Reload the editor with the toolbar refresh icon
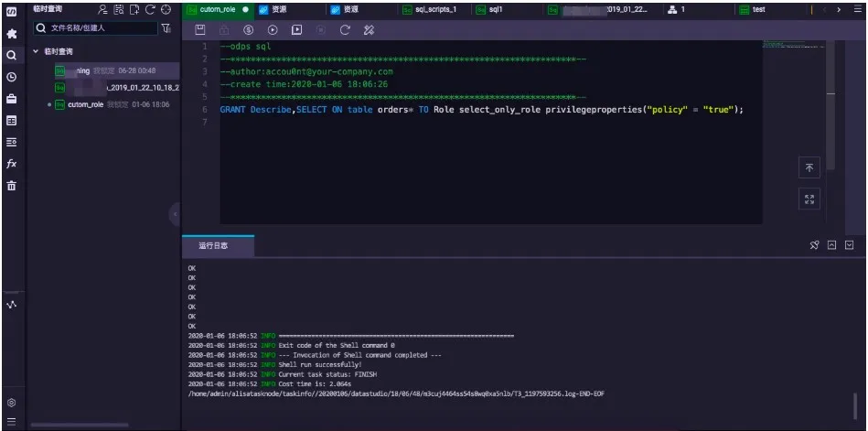Viewport: 868px width, 431px height. (x=345, y=30)
